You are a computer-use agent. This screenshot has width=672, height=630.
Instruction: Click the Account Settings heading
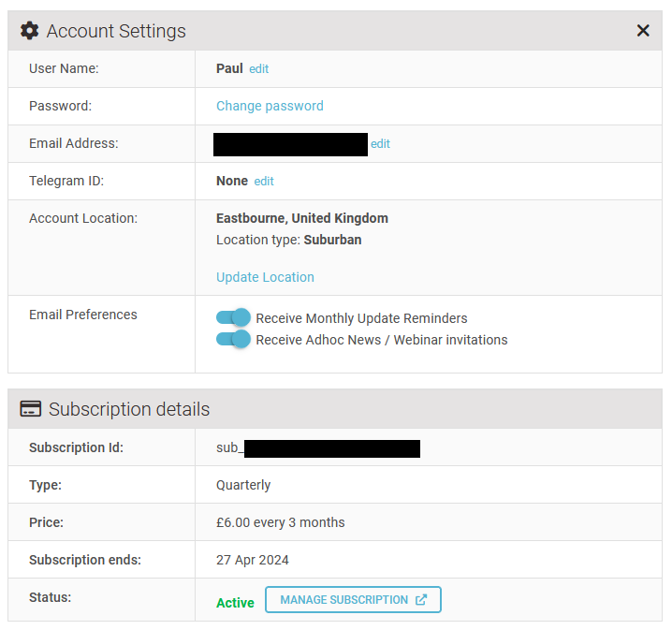pyautogui.click(x=116, y=31)
